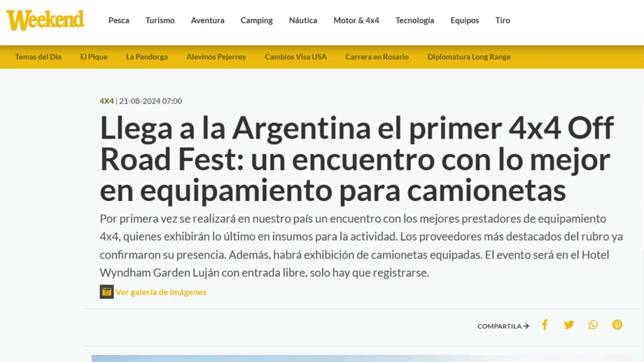This screenshot has height=362, width=644.
Task: Share article via WhatsApp
Action: [593, 325]
